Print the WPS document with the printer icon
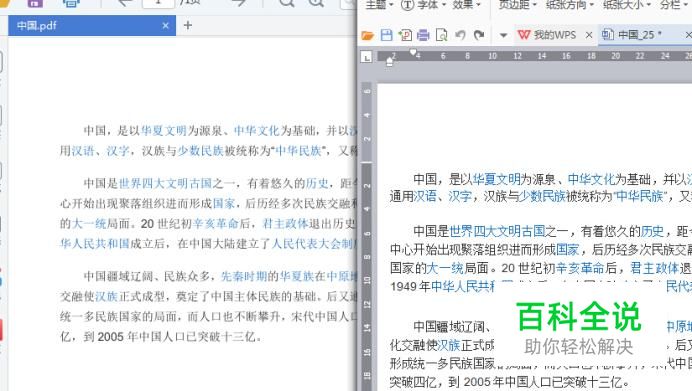The height and width of the screenshot is (391, 692). click(x=423, y=35)
